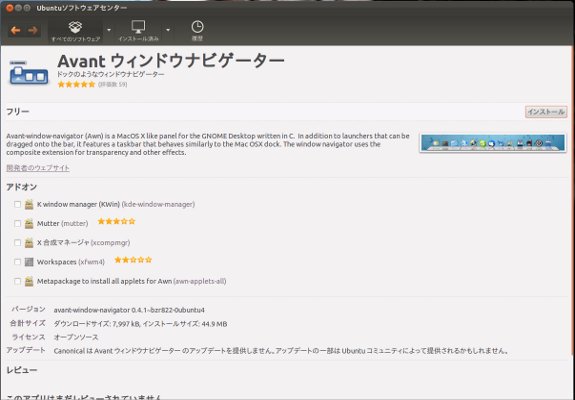This screenshot has width=575, height=400.
Task: Check the Mutter add-on checkbox
Action: (17, 223)
